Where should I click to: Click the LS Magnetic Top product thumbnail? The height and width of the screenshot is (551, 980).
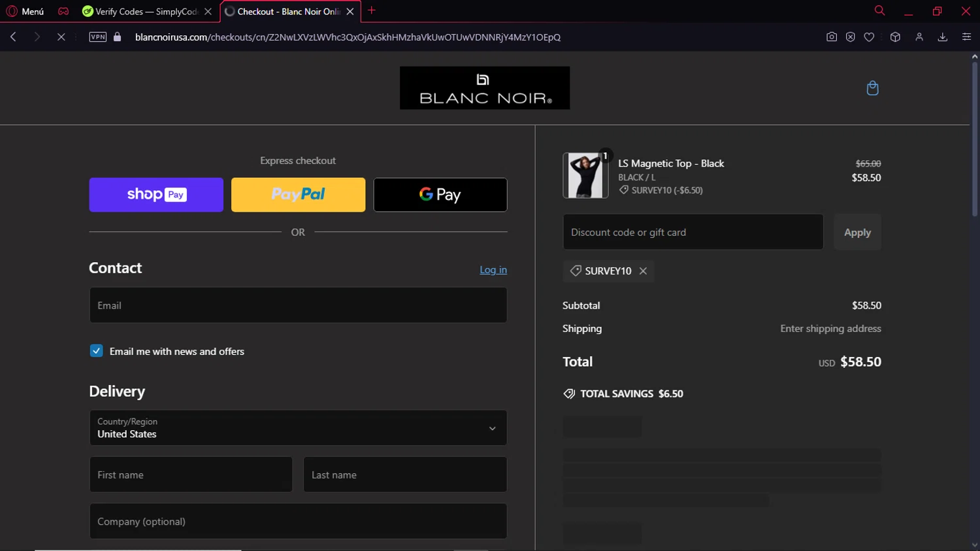[585, 175]
